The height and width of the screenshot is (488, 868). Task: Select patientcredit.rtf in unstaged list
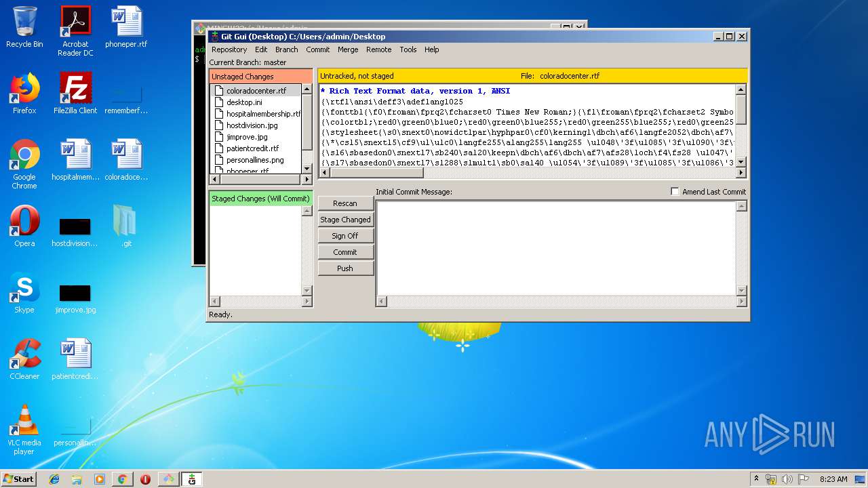click(252, 148)
